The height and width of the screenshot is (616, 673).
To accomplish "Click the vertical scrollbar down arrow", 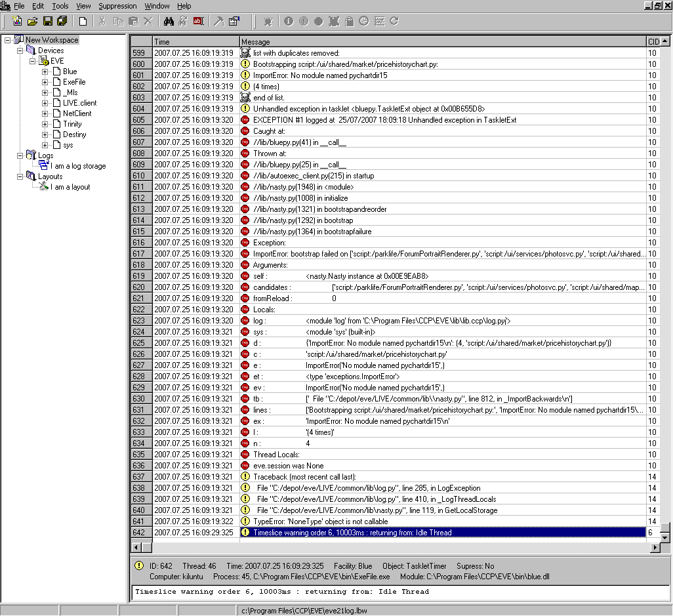I will (665, 537).
